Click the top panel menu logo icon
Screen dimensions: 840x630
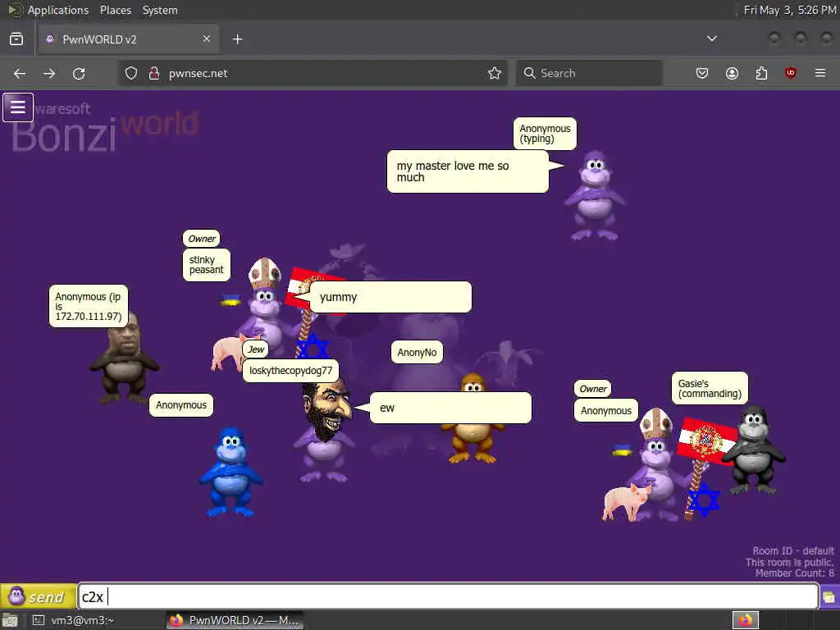15,10
